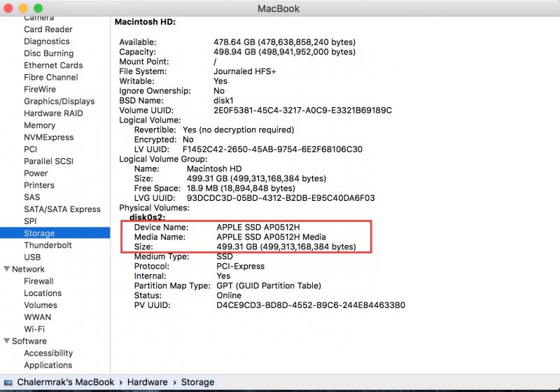Click the LVG UUID value 93DCDC3D-05BD-4312-B2DB-E95C40DA6F03

281,198
